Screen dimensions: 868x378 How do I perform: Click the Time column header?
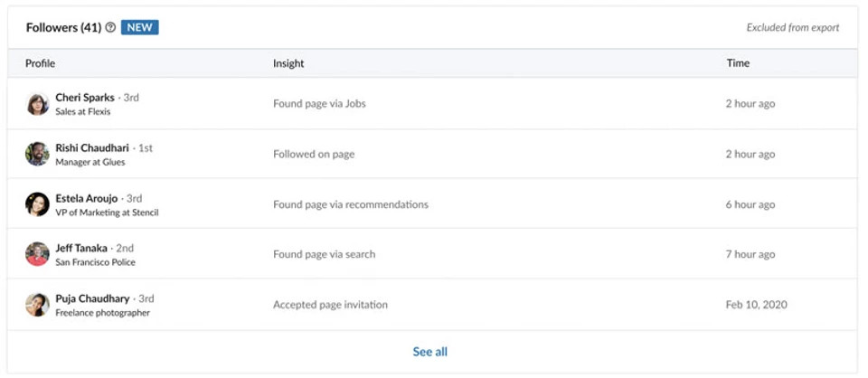[x=738, y=63]
